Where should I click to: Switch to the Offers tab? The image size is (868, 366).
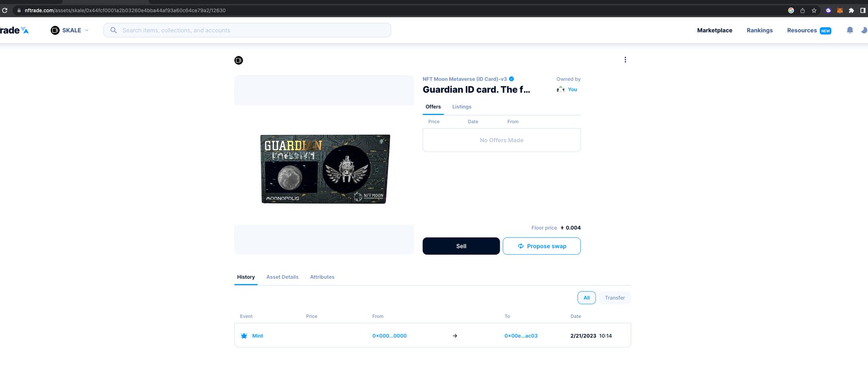433,107
